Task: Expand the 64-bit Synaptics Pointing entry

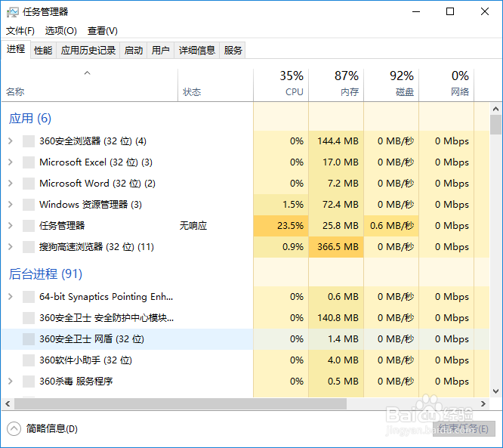Action: coord(10,297)
